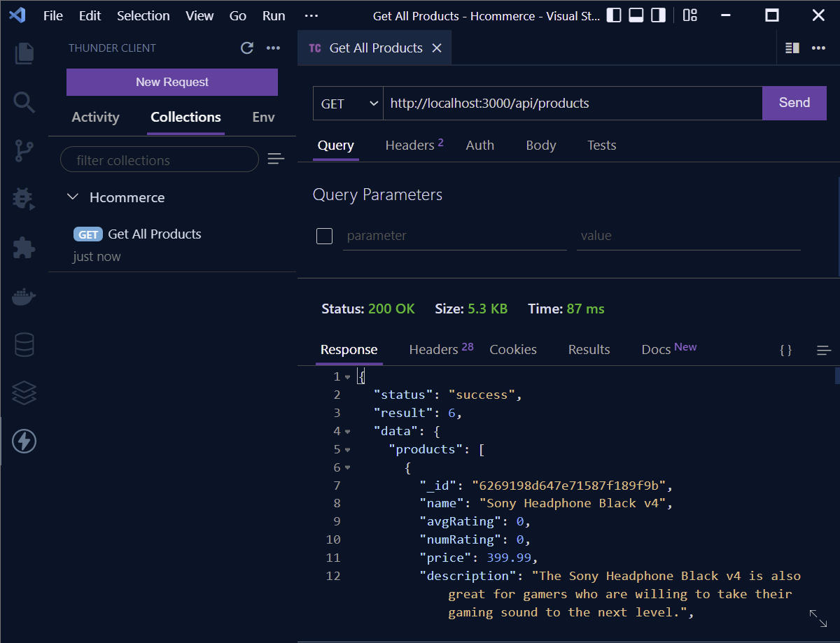Viewport: 840px width, 643px height.
Task: Open the Cookies tab
Action: (513, 350)
